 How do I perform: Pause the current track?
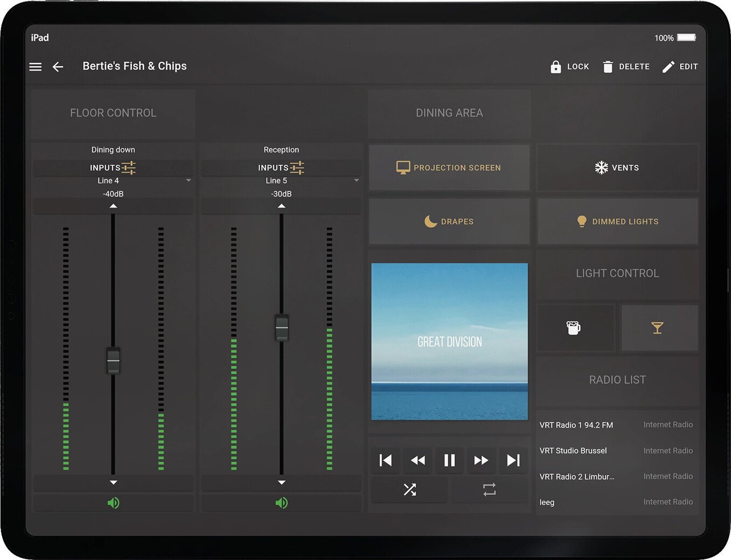[x=449, y=460]
